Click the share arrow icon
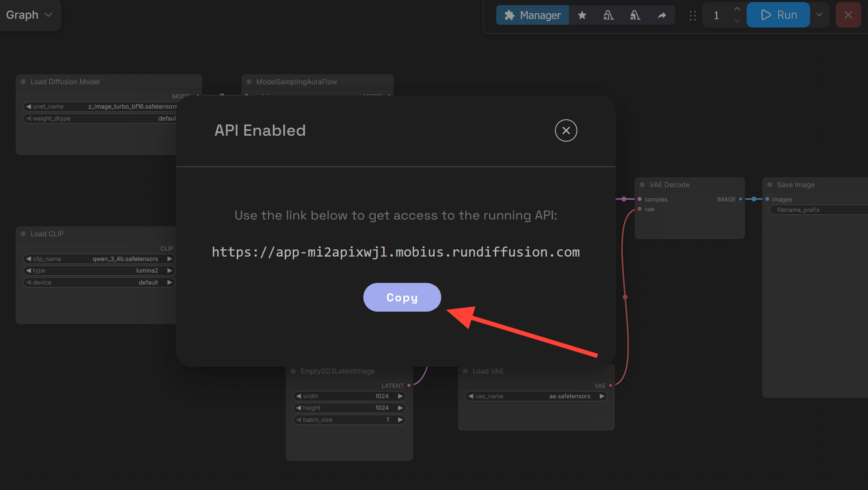868x490 pixels. [x=662, y=15]
